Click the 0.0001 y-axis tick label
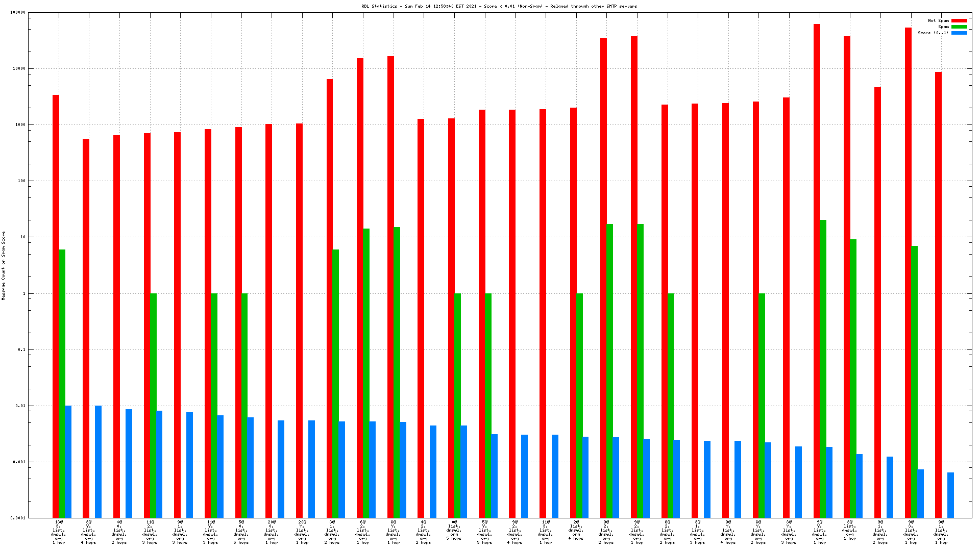 pos(18,518)
